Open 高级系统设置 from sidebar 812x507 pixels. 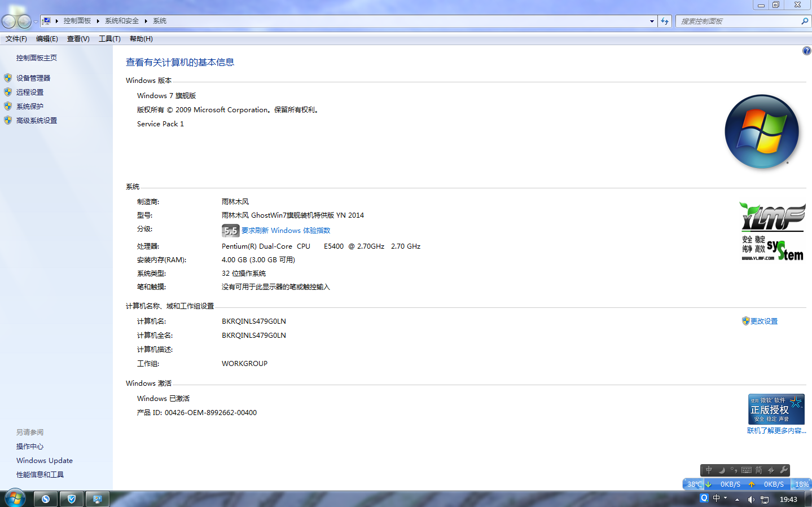pyautogui.click(x=37, y=121)
